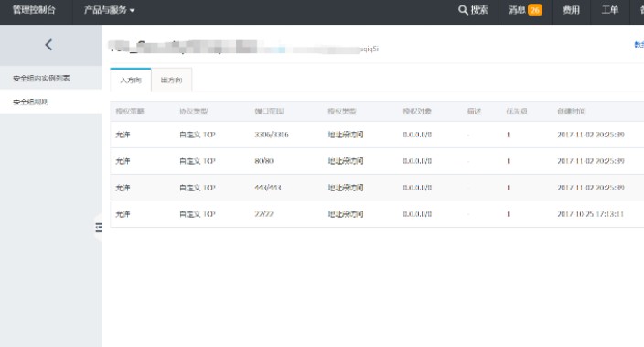This screenshot has height=347, width=644.
Task: Click the 优先级 column header
Action: point(517,111)
